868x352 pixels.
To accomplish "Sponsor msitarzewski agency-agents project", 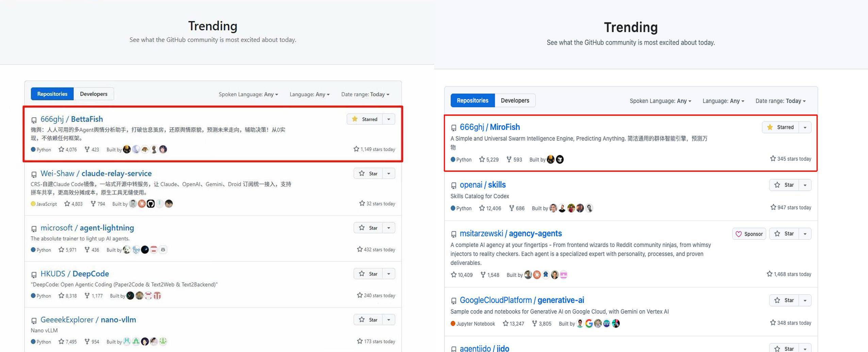I will pyautogui.click(x=749, y=234).
